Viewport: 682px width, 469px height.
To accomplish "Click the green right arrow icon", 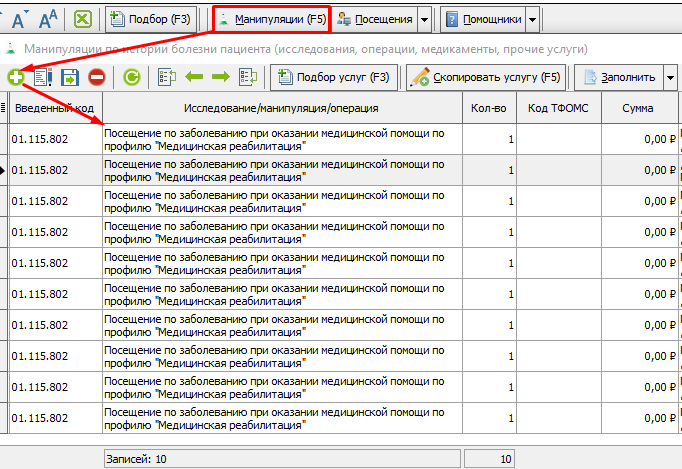I will (221, 76).
